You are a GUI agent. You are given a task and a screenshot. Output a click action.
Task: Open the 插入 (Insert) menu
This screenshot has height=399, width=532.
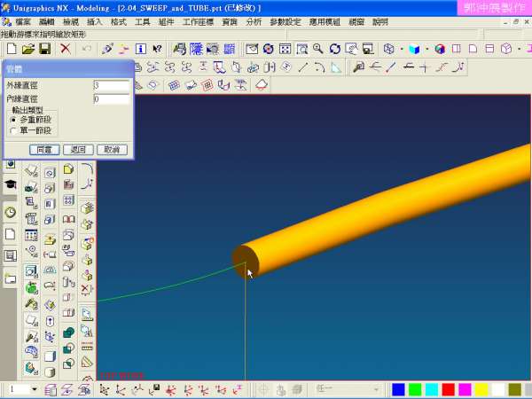click(x=94, y=22)
